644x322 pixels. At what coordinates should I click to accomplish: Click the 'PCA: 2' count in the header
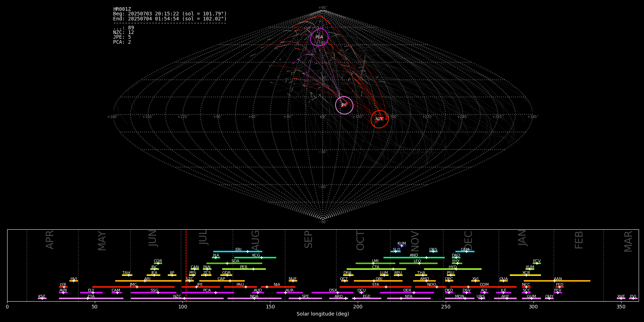[x=122, y=42]
